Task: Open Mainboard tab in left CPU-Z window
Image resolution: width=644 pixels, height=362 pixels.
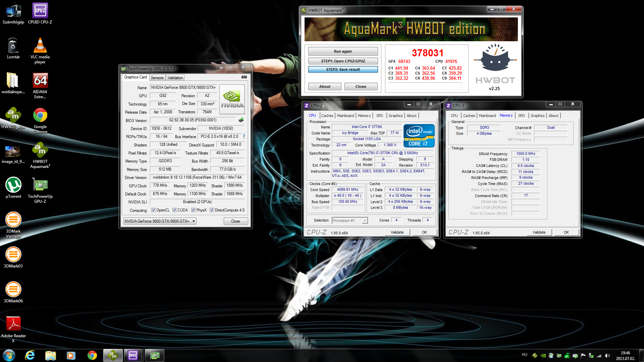Action: click(345, 116)
